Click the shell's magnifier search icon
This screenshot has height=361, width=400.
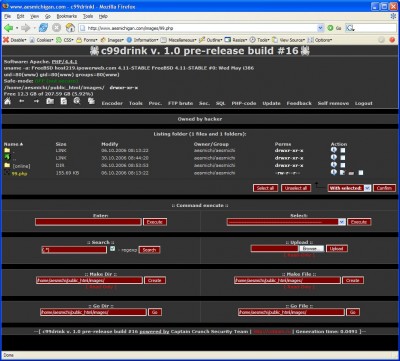pyautogui.click(x=77, y=101)
